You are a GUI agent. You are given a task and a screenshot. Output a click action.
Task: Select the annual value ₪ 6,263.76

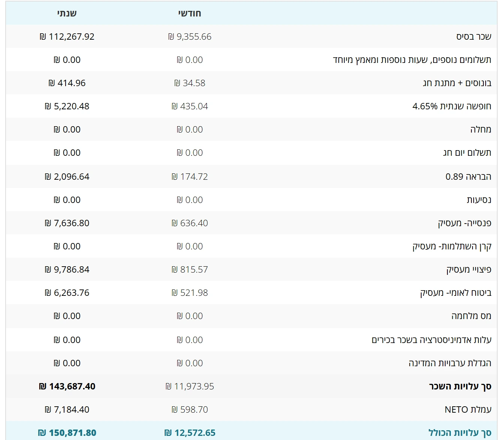pos(67,293)
